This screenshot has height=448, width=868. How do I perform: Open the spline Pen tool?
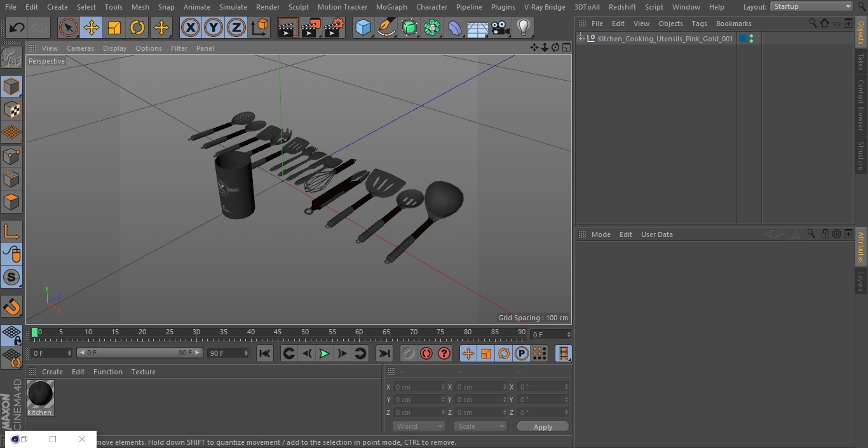click(386, 27)
